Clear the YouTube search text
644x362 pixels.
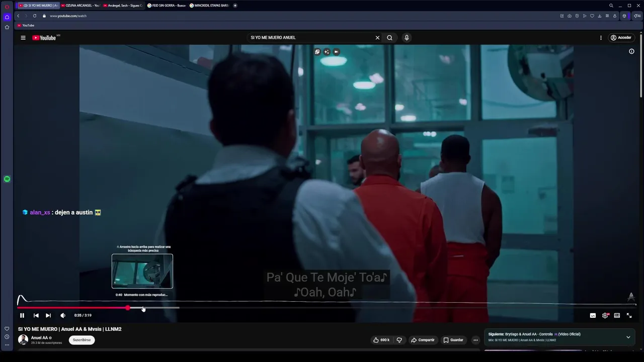[377, 38]
